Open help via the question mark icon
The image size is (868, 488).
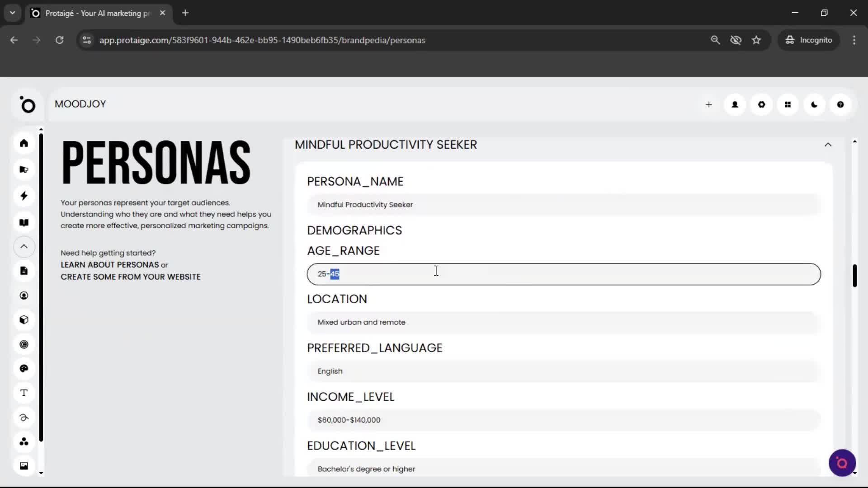click(840, 104)
